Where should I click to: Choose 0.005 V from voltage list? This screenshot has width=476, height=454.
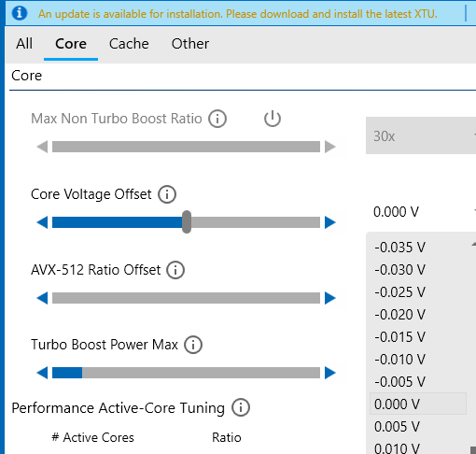(x=397, y=427)
